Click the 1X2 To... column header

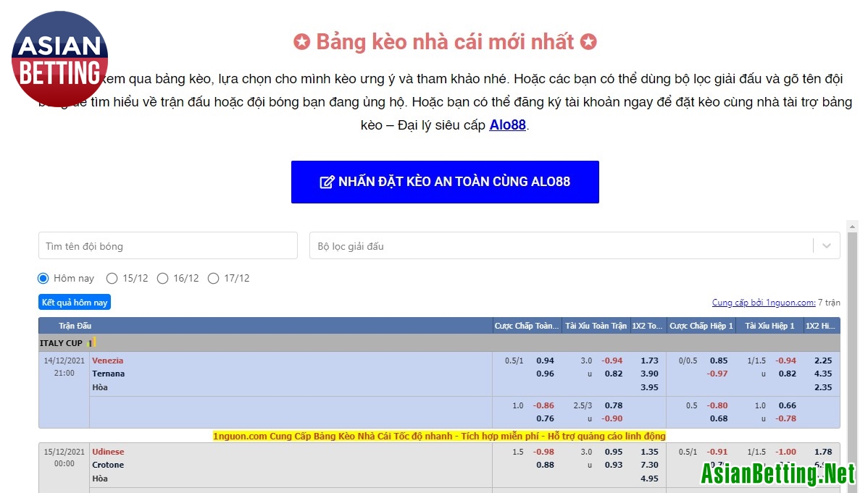click(647, 326)
